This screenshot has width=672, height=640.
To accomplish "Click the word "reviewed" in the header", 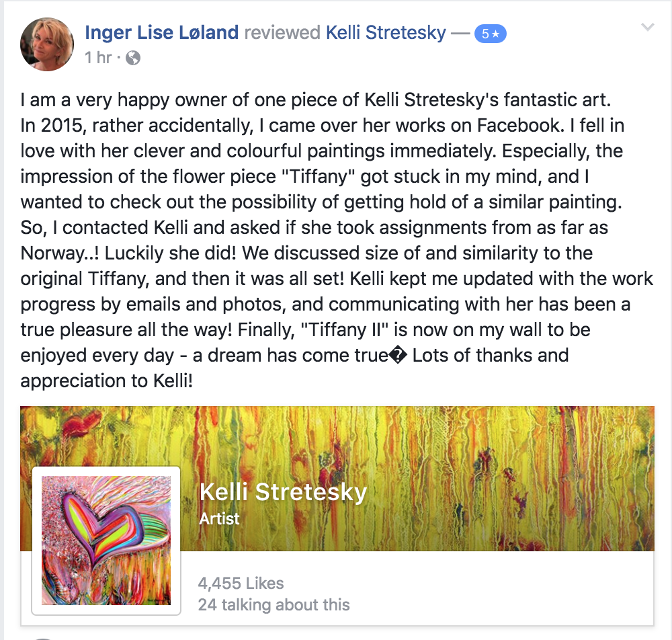I will (282, 32).
